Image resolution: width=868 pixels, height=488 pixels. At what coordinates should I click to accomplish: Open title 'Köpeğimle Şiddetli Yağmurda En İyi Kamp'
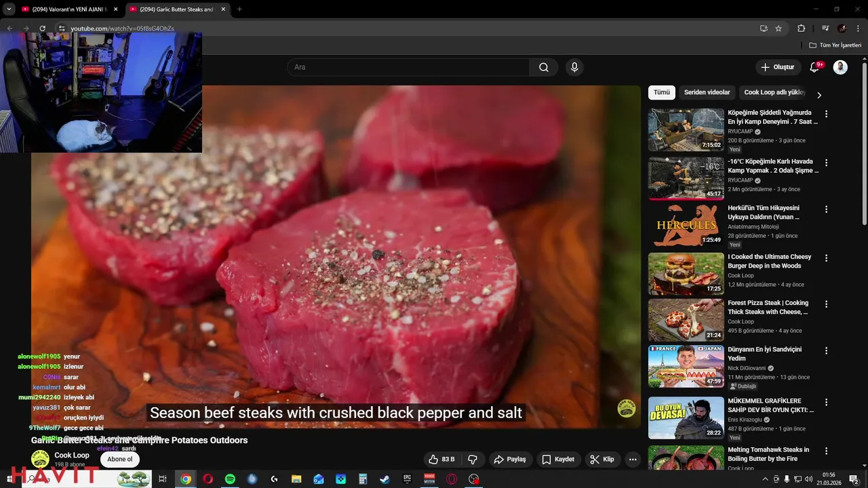click(x=772, y=117)
